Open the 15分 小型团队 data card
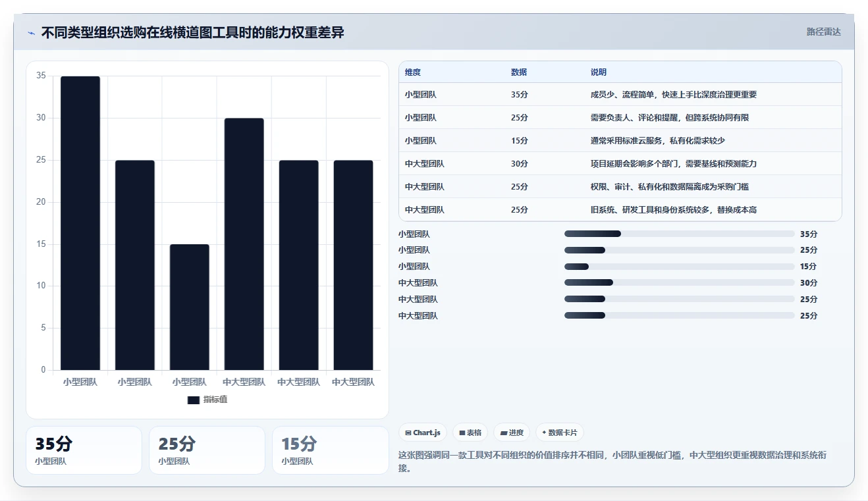The height and width of the screenshot is (501, 868). pos(330,450)
